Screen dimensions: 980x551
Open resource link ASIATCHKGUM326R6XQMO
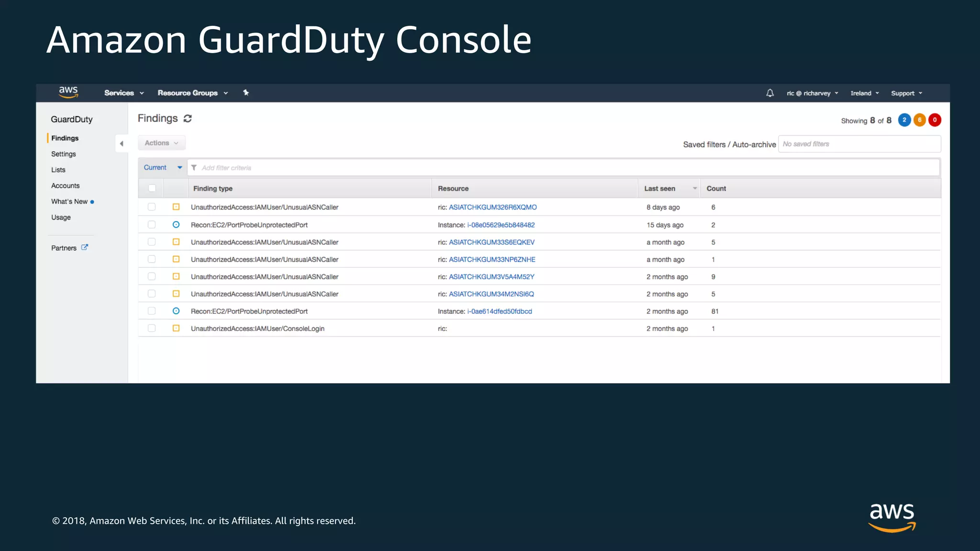click(493, 207)
